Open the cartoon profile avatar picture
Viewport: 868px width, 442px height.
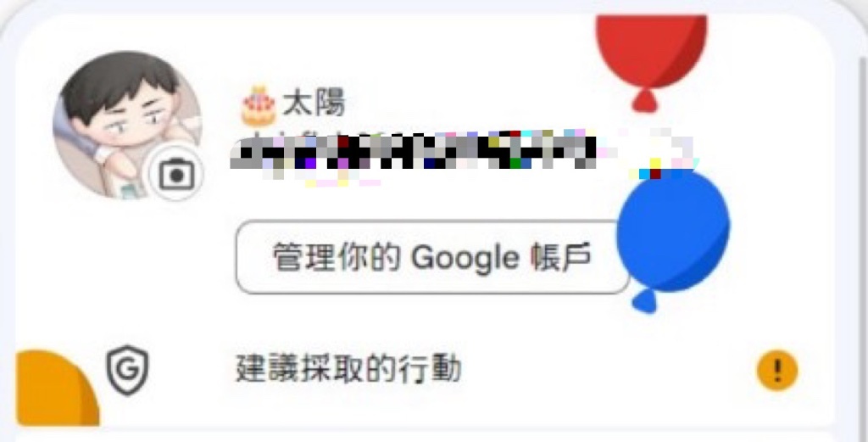(x=128, y=126)
